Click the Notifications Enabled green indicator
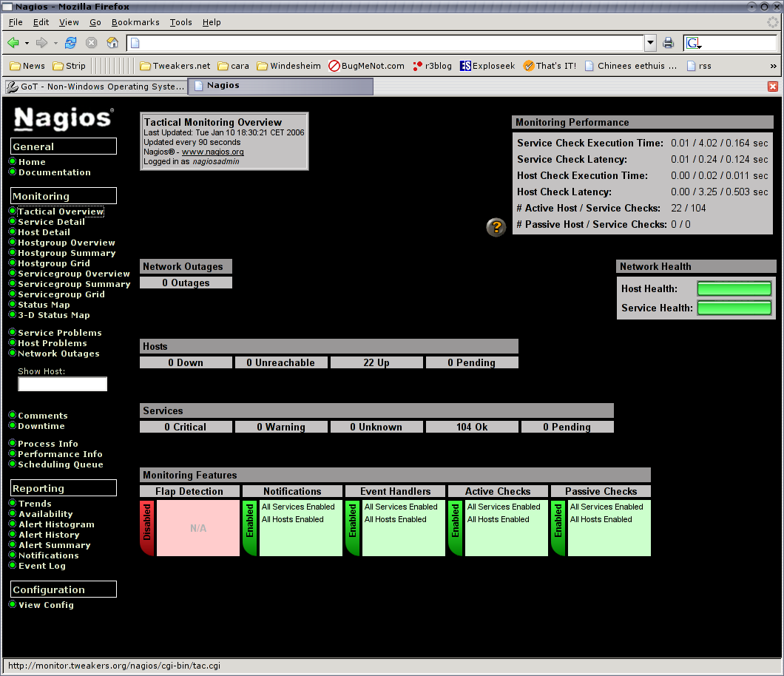This screenshot has height=676, width=784. coord(250,527)
